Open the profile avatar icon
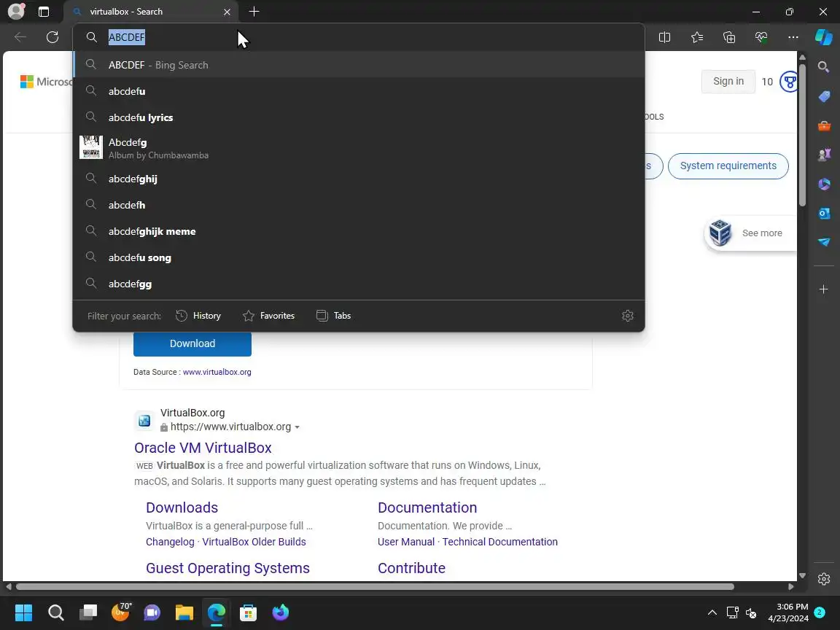The width and height of the screenshot is (840, 630). [x=17, y=11]
